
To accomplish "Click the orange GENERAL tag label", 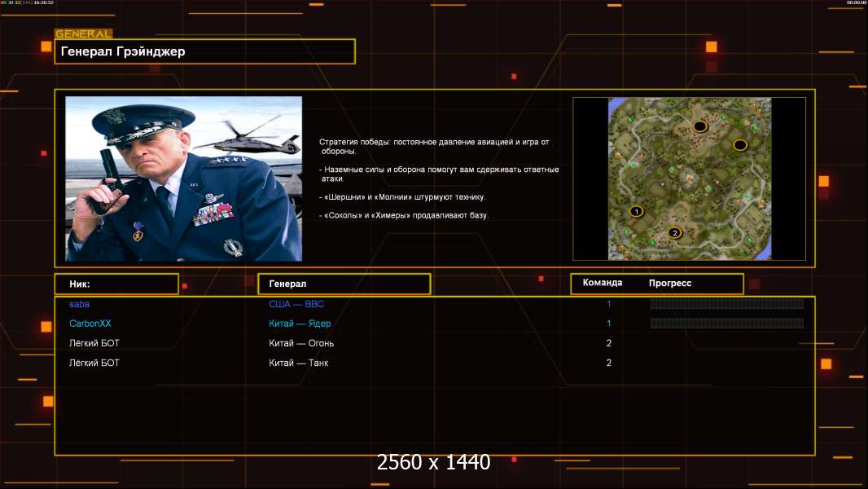I will (x=83, y=34).
